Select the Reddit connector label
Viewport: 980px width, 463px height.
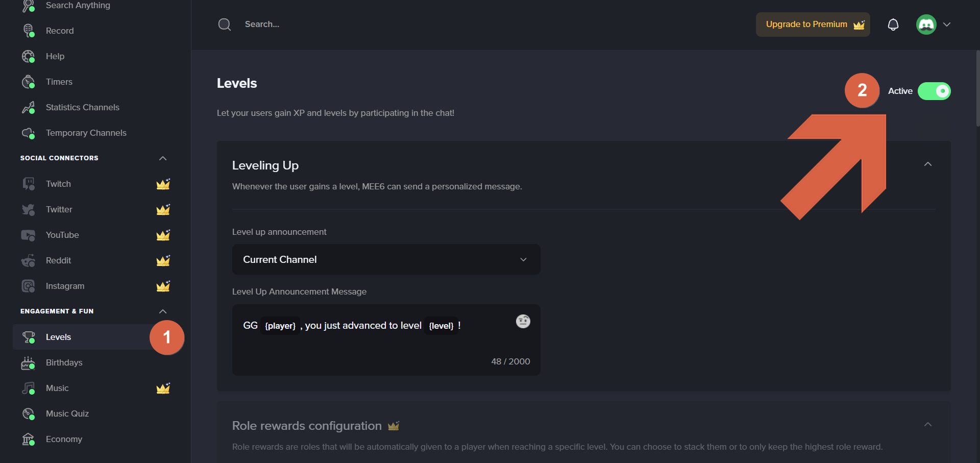(x=58, y=260)
